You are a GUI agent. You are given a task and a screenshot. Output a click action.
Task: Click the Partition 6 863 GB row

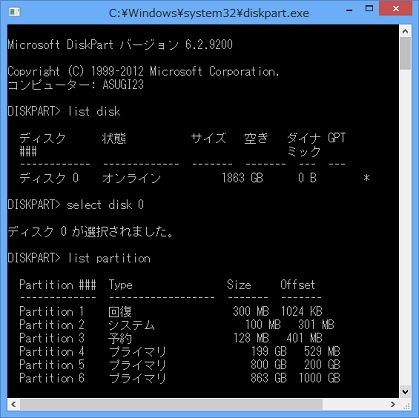(180, 378)
